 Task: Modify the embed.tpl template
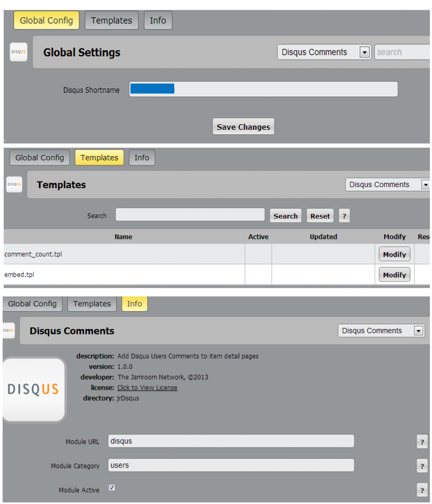tap(394, 275)
